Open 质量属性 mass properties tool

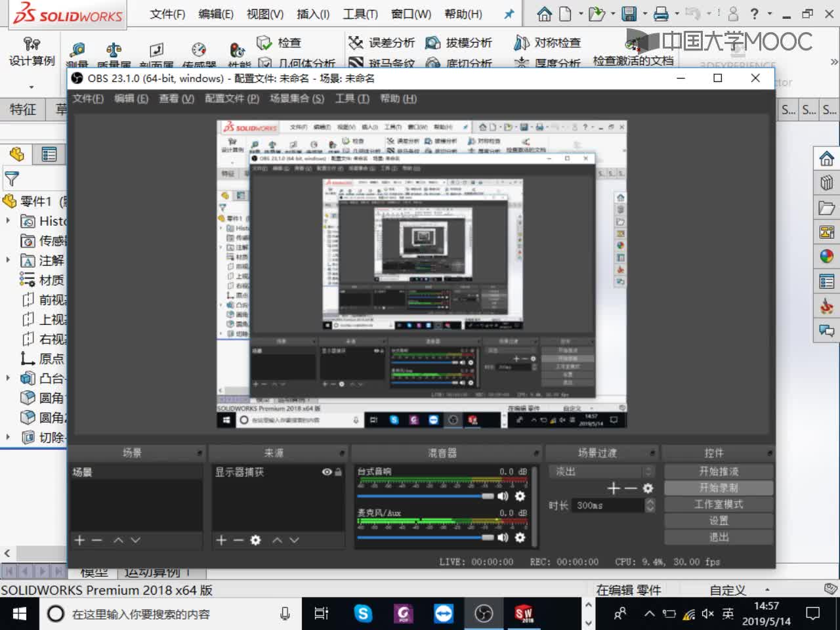tap(114, 56)
